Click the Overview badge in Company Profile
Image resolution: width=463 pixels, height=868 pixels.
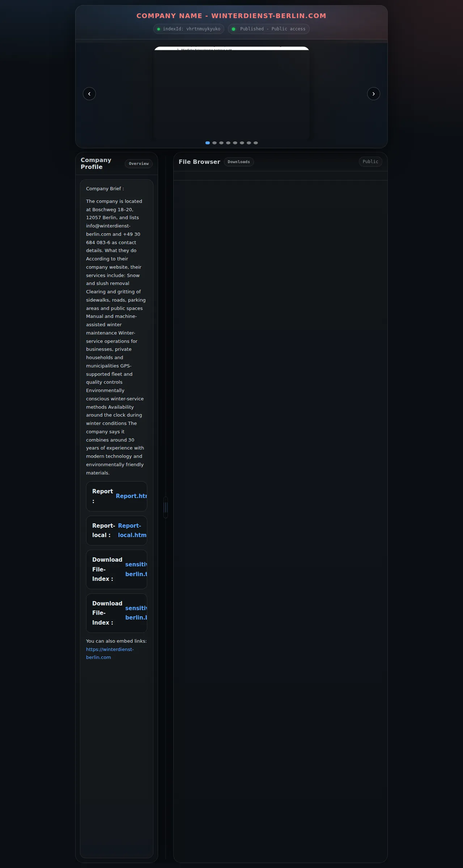click(139, 163)
